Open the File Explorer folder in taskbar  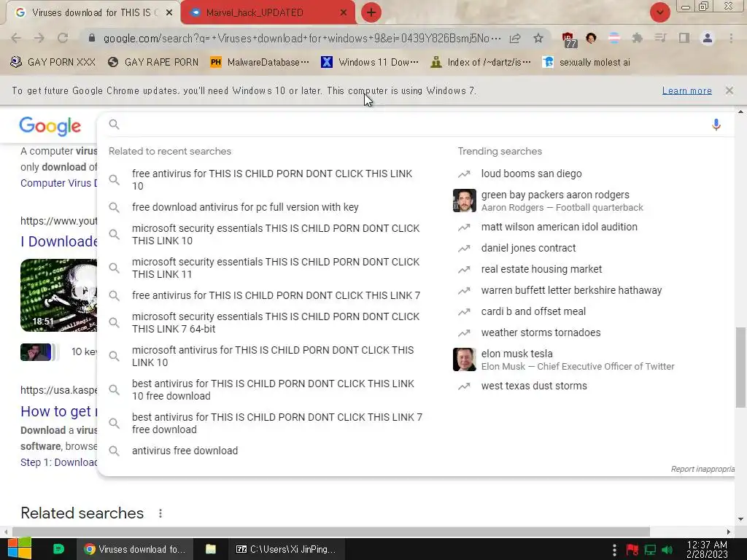pyautogui.click(x=211, y=549)
